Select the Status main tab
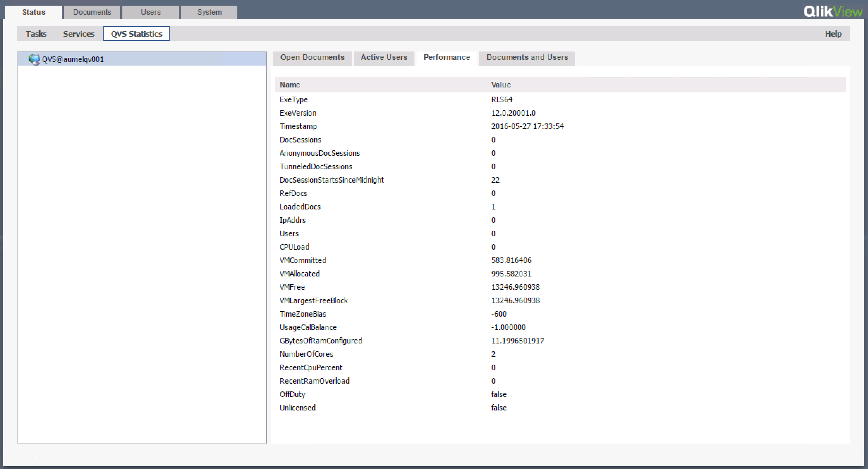This screenshot has width=868, height=469. 34,12
